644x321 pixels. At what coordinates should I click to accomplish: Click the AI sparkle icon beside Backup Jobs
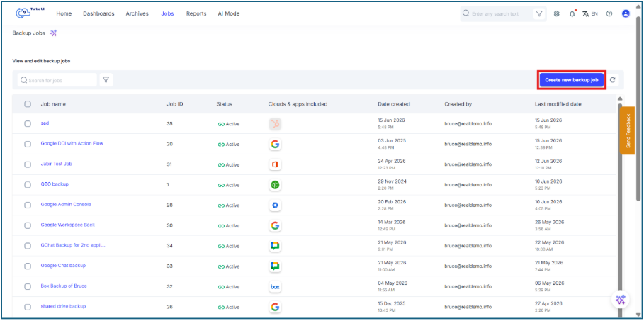click(53, 33)
